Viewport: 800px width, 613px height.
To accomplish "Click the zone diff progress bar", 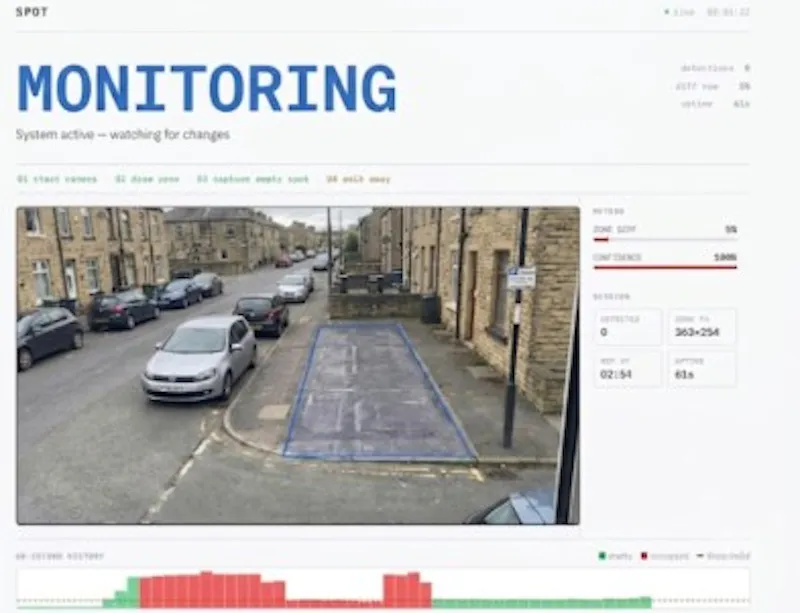I will 665,239.
